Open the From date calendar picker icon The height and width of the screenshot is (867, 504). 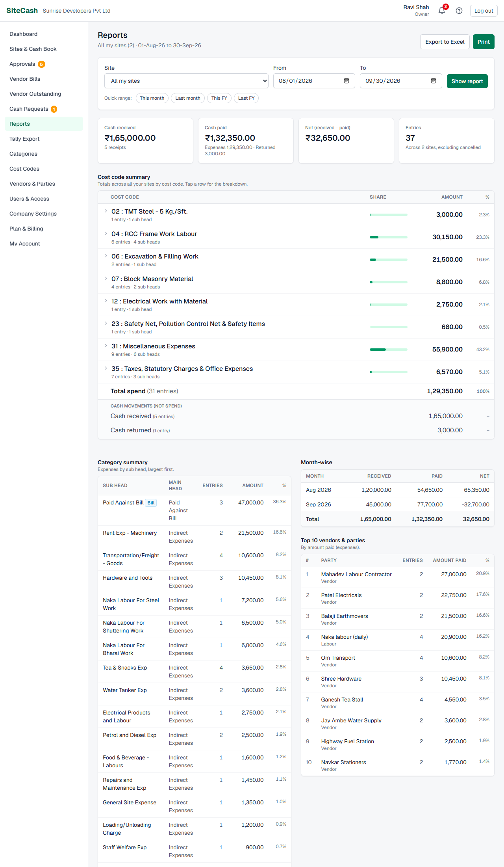pos(346,81)
